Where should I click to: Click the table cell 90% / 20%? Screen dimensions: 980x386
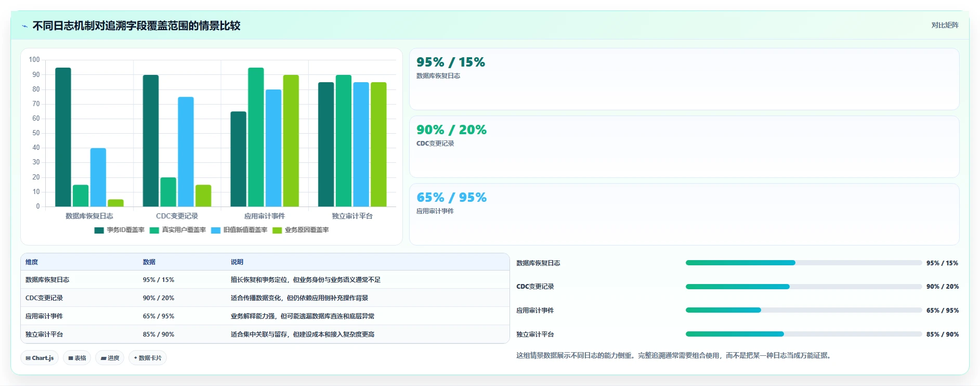159,298
